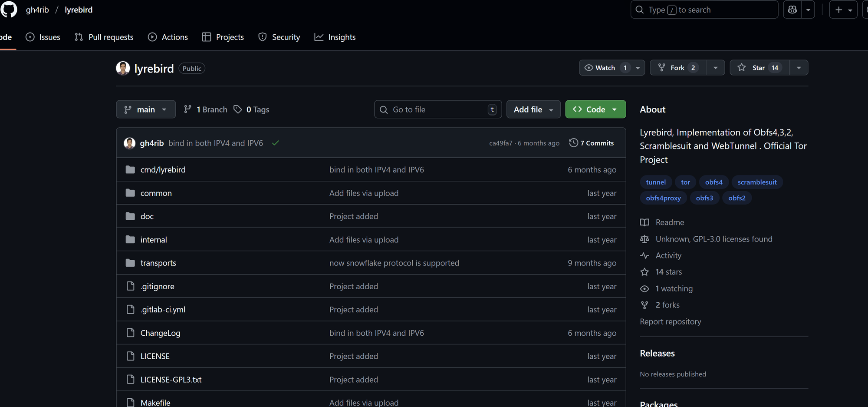Open the 1 Branch list
Image resolution: width=868 pixels, height=407 pixels.
click(206, 109)
